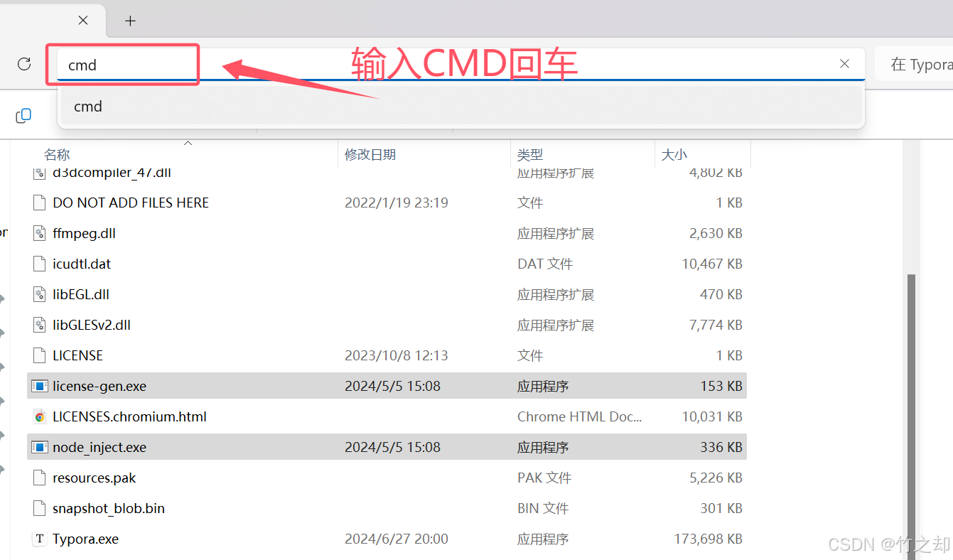953x560 pixels.
Task: Sort files by the 类型 column header
Action: 530,154
